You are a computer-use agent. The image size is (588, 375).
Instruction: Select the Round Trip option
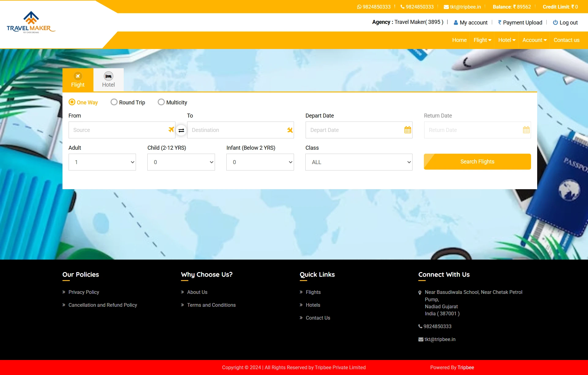(114, 102)
